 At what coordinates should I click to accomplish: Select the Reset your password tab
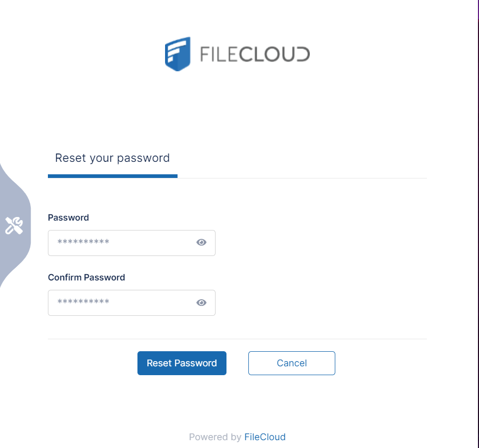[112, 158]
